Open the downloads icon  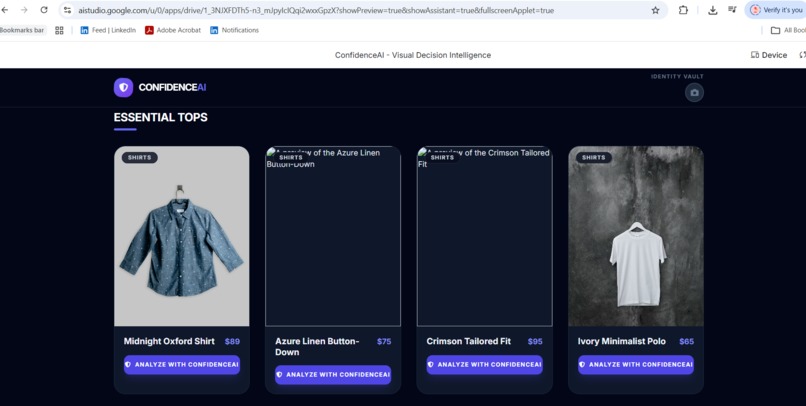coord(712,10)
